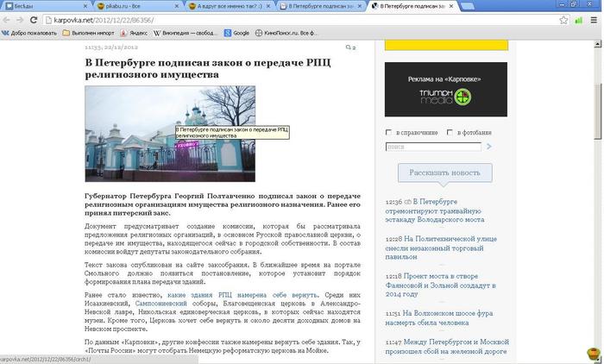Open the comments bubble icon showing 2

point(350,47)
